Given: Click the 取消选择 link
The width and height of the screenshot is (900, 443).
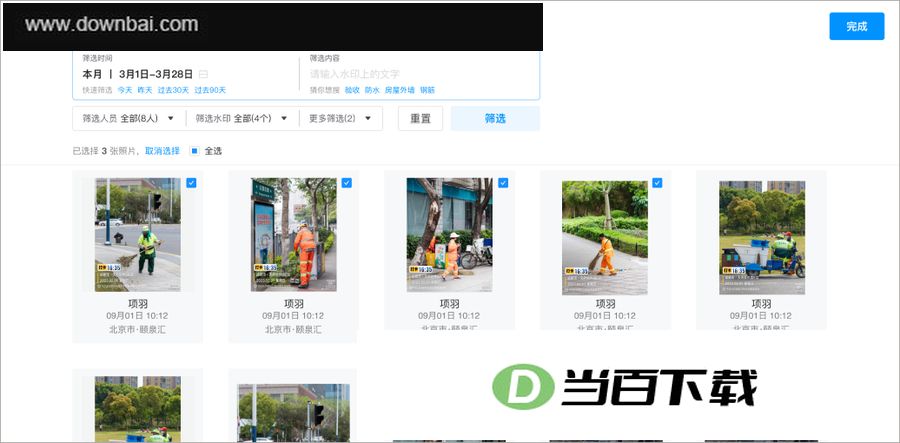Looking at the screenshot, I should click(162, 151).
